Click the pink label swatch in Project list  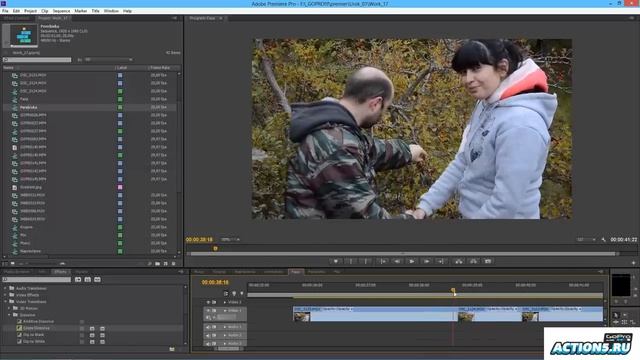tap(120, 187)
